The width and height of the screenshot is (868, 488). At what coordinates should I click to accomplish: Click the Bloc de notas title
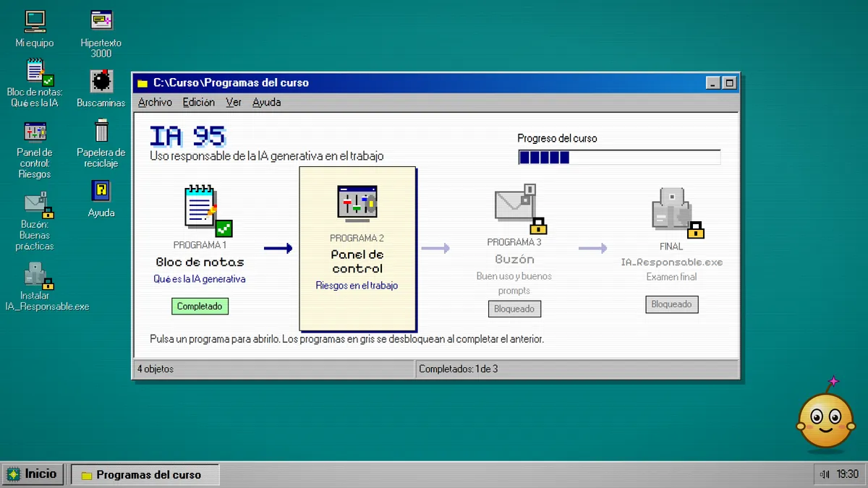[200, 262]
